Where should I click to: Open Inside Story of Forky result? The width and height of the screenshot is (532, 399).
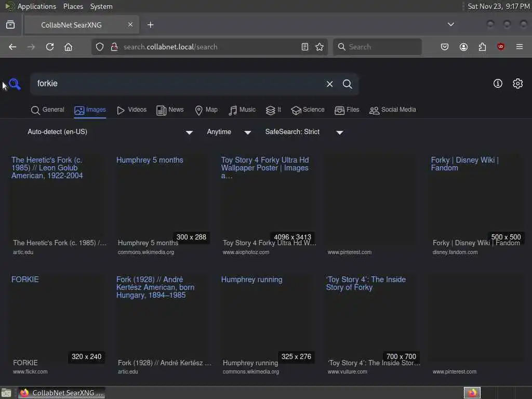(x=366, y=283)
